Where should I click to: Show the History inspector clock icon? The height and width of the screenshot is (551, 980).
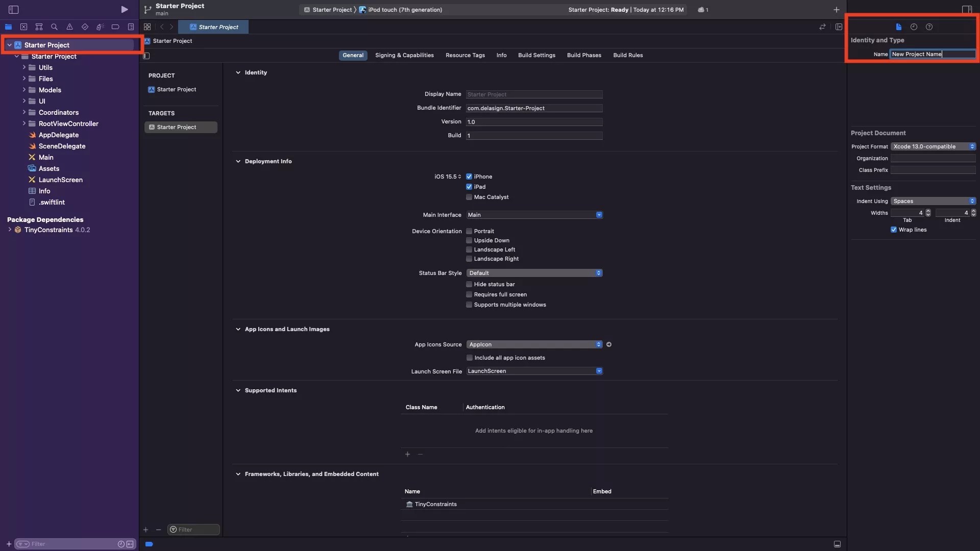914,27
